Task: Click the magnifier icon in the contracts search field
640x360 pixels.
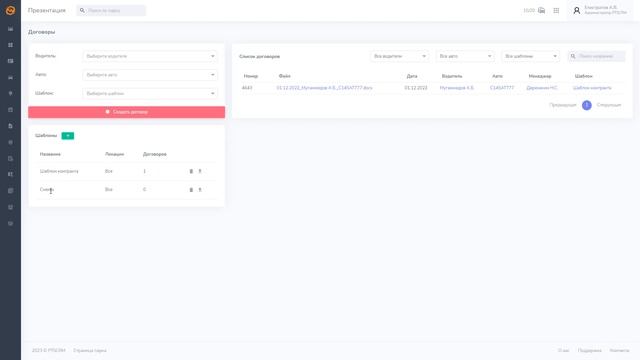Action: (x=573, y=56)
